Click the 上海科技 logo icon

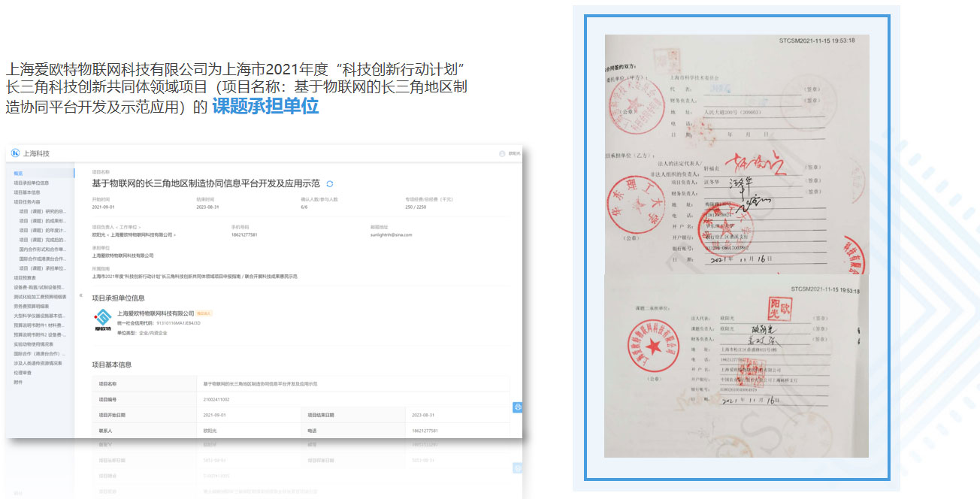(15, 153)
